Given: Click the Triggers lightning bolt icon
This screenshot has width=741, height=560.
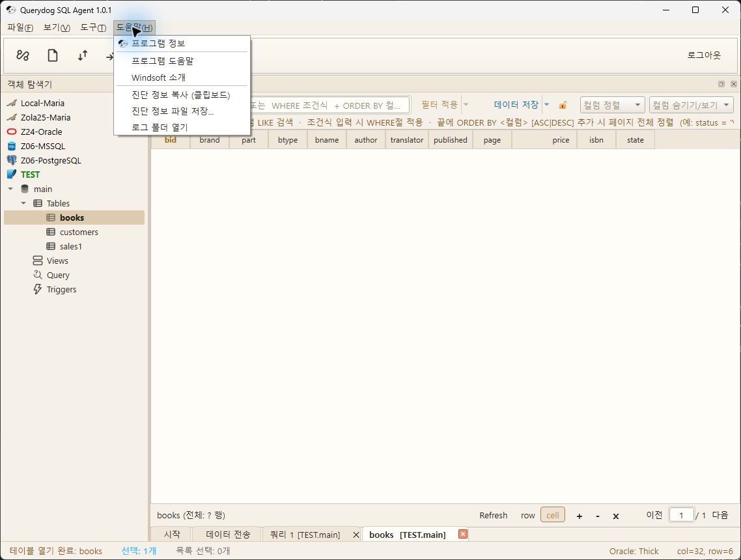Looking at the screenshot, I should [38, 289].
